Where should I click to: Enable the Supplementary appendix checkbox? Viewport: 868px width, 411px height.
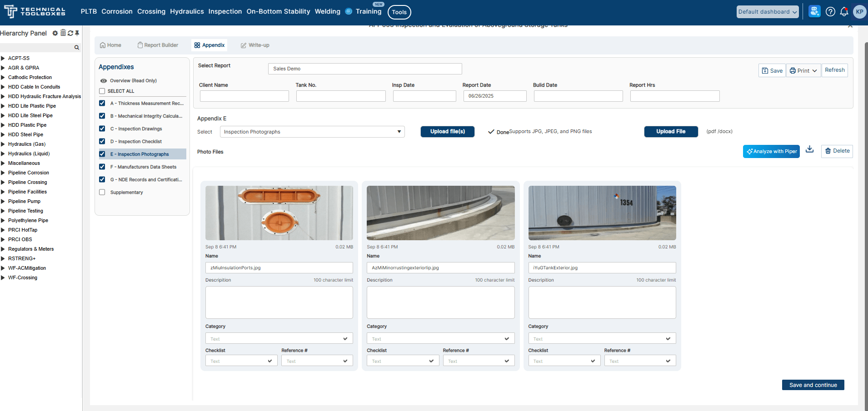point(102,193)
